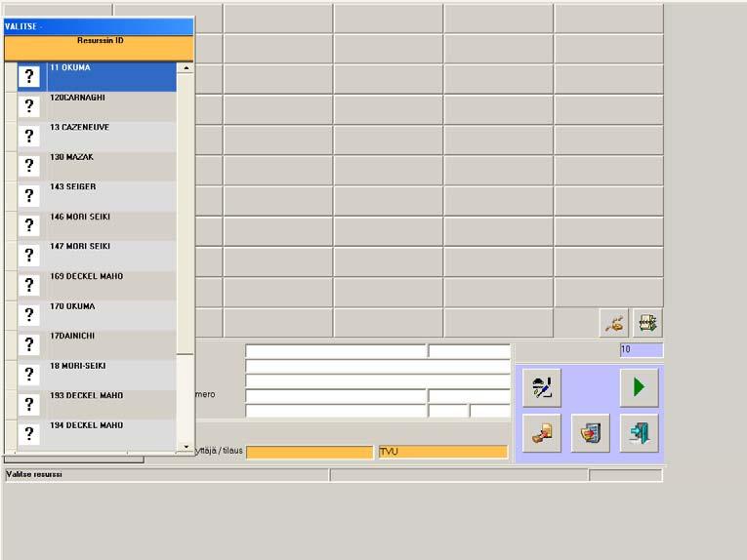The width and height of the screenshot is (747, 560).
Task: Click the question mark icon beside 169 DECKEL MAHO
Action: [29, 285]
